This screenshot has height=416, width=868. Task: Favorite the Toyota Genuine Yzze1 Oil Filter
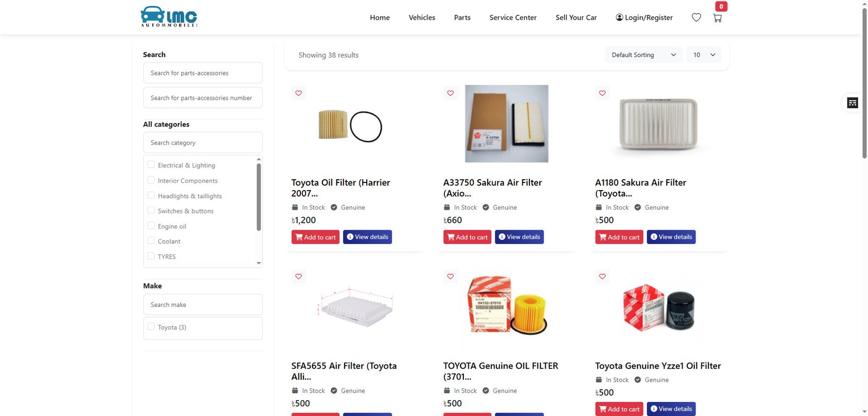click(x=602, y=276)
